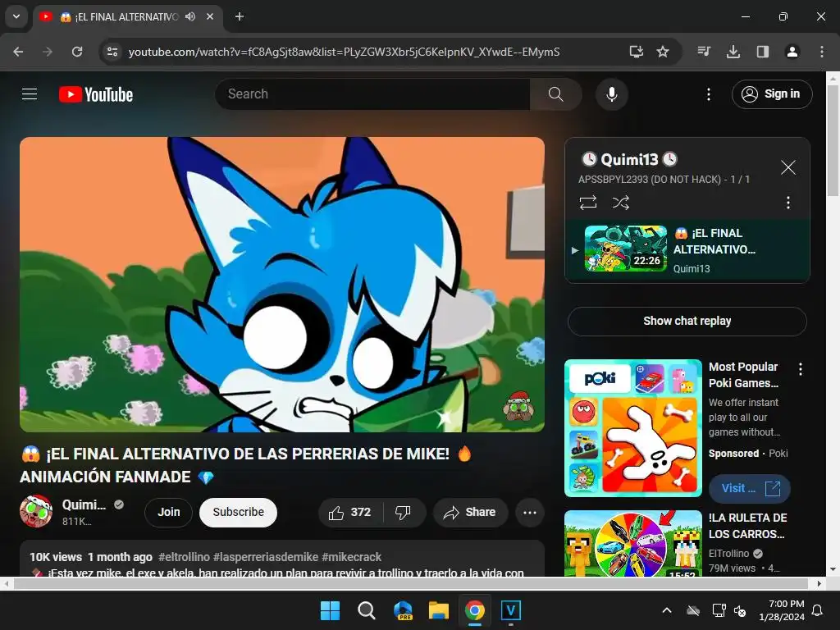
Task: Click #lasperreriasdemike hashtag
Action: [266, 557]
